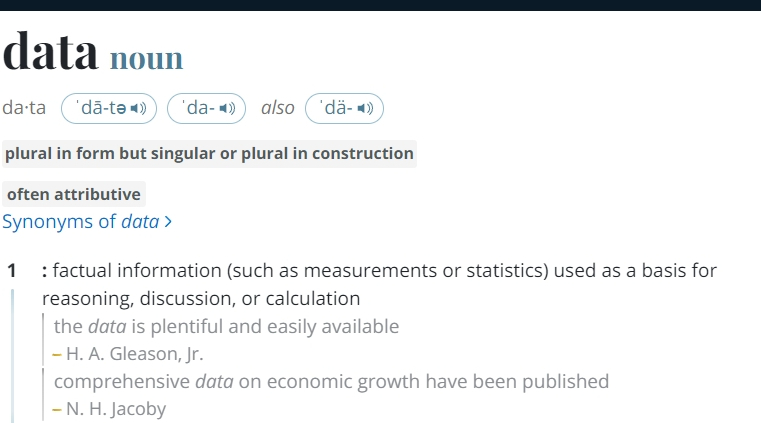
Task: Play audio via speaker icon beside ˈdä-
Action: click(365, 108)
